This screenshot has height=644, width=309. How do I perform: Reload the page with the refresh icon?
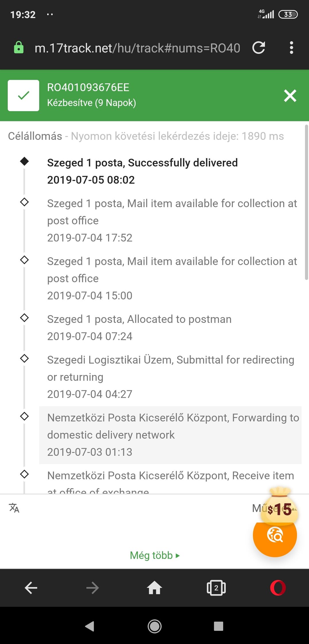[258, 48]
